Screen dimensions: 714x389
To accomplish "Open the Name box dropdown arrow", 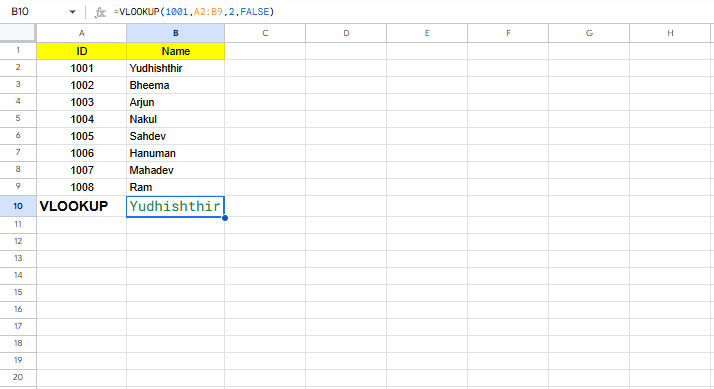I will click(x=72, y=12).
